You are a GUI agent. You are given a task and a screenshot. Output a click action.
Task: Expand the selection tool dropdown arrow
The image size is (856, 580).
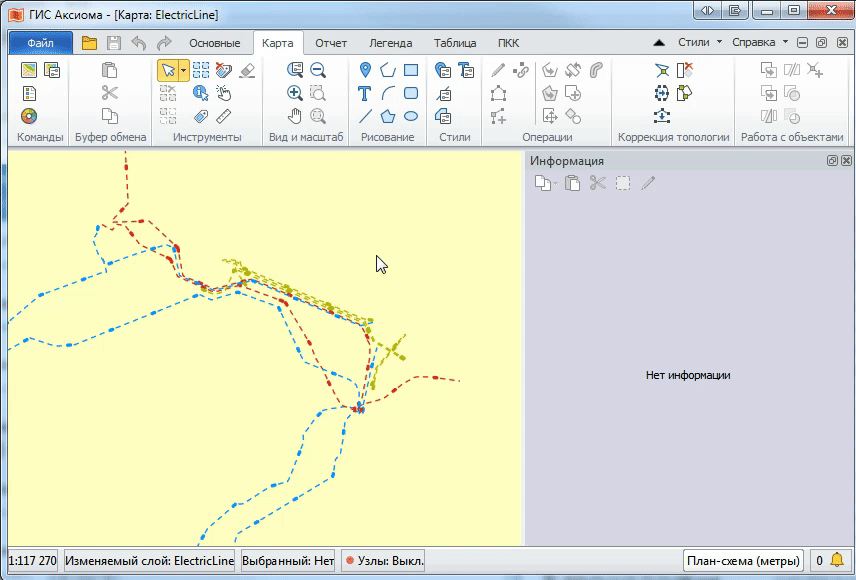[x=183, y=70]
